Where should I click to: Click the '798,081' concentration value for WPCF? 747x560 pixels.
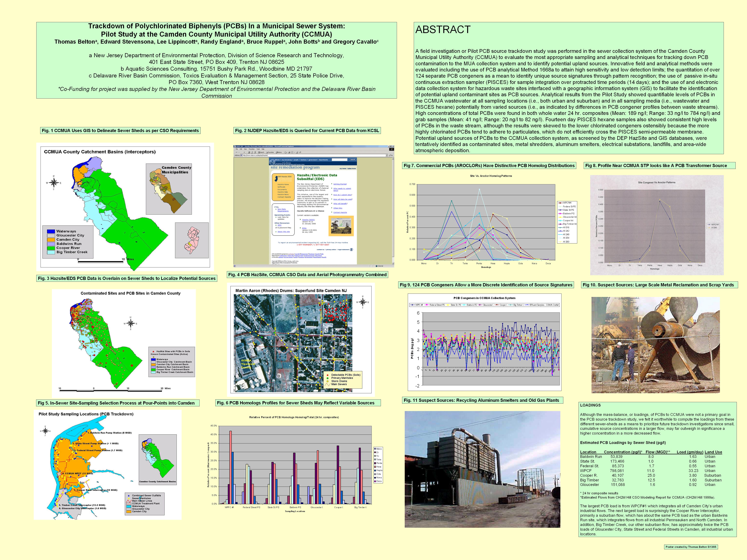coord(617,471)
